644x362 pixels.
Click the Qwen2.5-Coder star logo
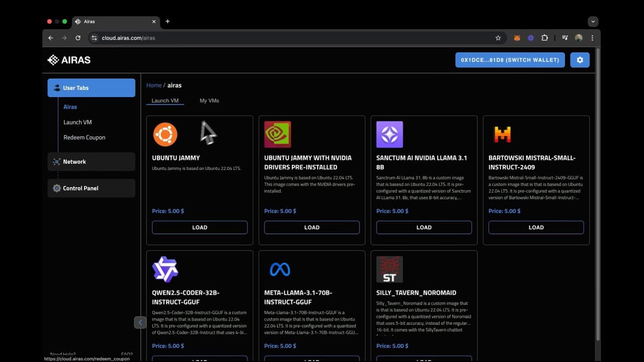[166, 269]
